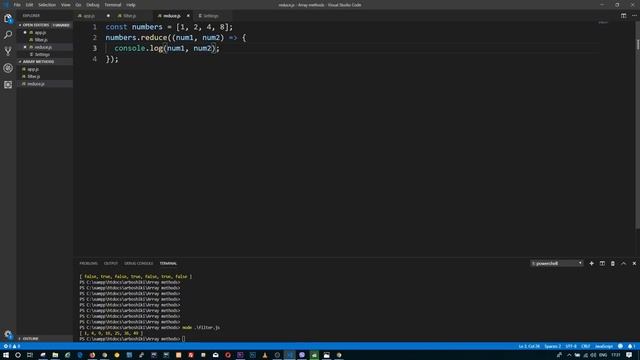Switch to the Problems panel tab
This screenshot has width=640, height=360.
(89, 263)
